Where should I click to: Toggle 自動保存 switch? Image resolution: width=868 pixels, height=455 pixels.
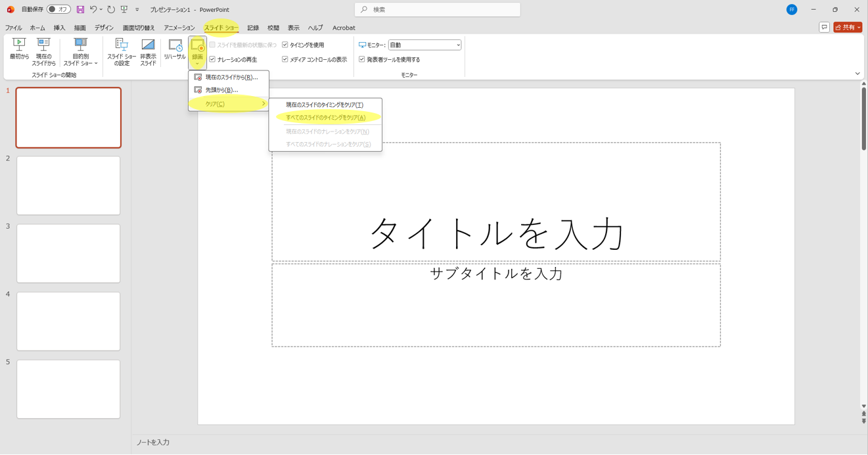coord(58,10)
